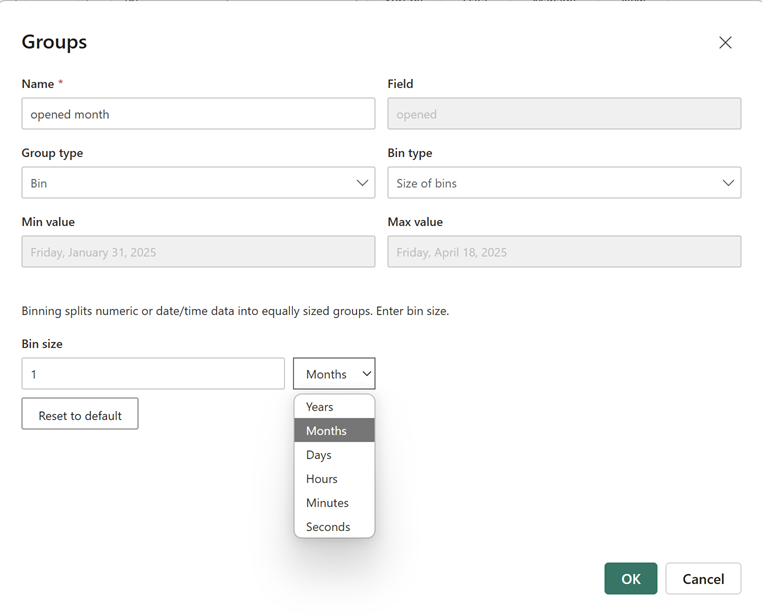This screenshot has height=616, width=762.
Task: Click the chevron arrow on Bin type
Action: [x=728, y=183]
